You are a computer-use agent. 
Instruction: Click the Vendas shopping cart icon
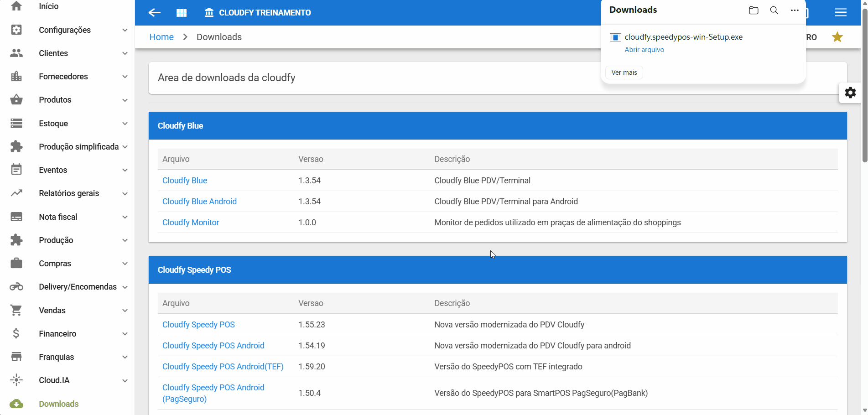coord(16,310)
